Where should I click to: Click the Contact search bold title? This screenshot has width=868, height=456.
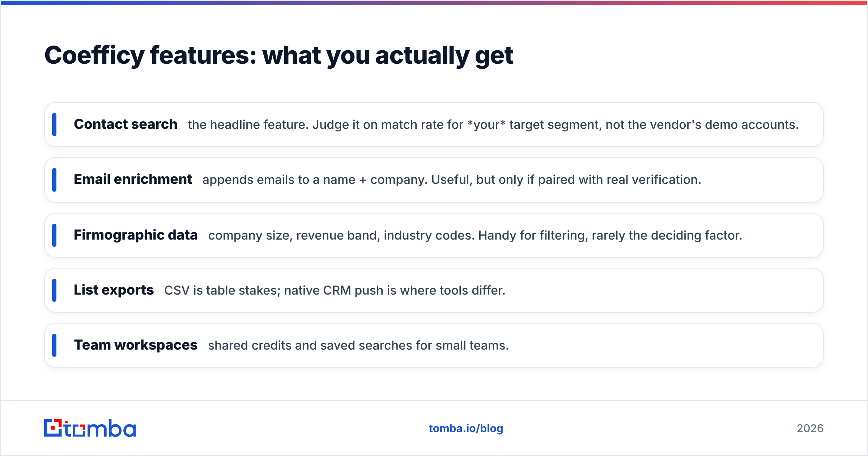pyautogui.click(x=125, y=124)
